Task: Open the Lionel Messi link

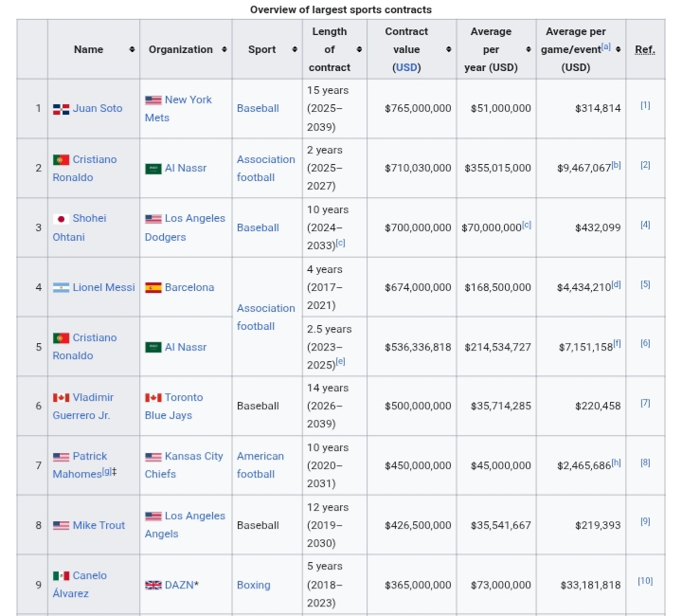Action: (x=103, y=287)
